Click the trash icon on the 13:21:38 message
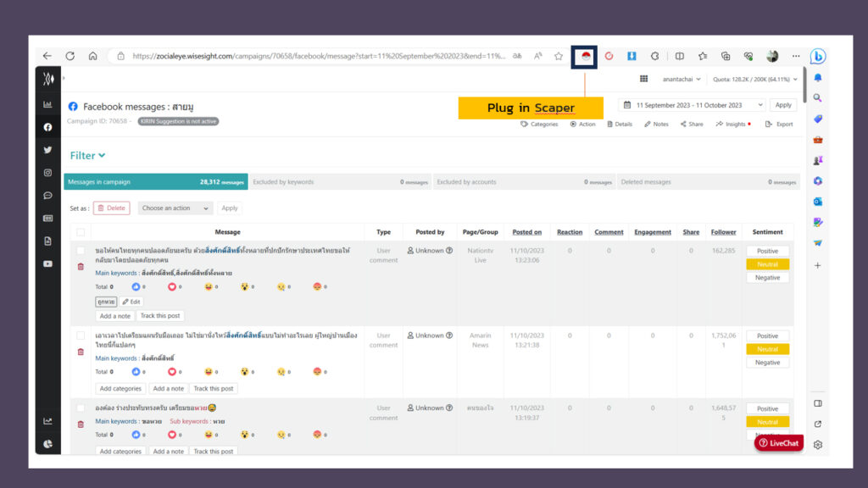868x488 pixels. (x=81, y=352)
